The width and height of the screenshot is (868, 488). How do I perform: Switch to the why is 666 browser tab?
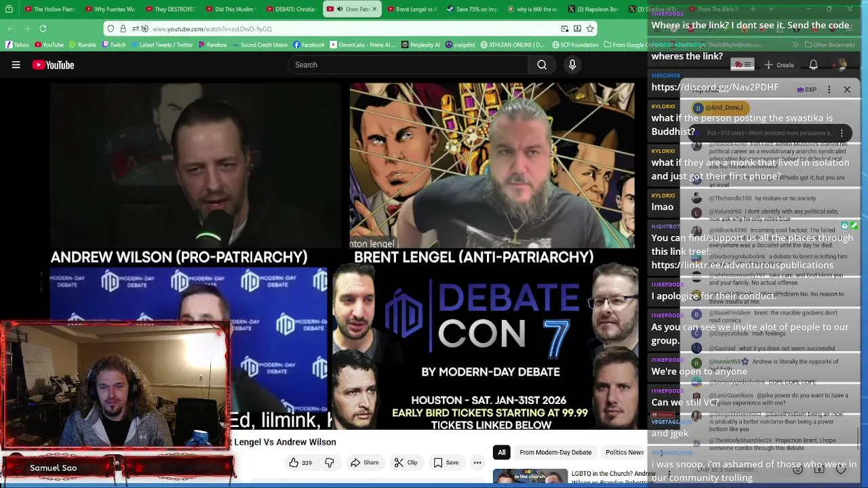pyautogui.click(x=532, y=9)
